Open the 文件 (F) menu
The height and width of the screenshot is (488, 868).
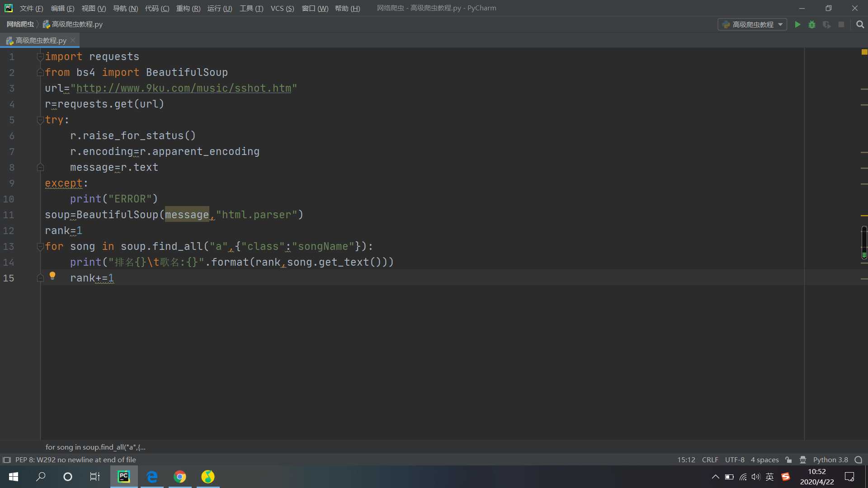tap(31, 8)
